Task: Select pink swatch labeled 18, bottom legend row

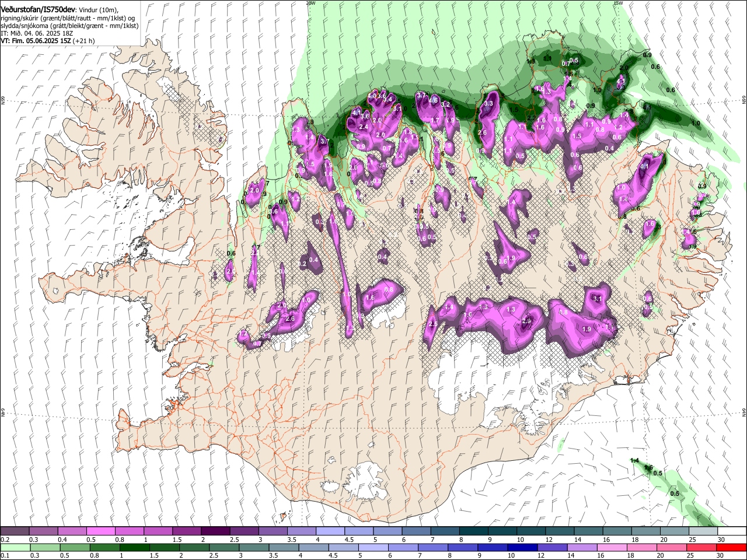Action: (641, 547)
